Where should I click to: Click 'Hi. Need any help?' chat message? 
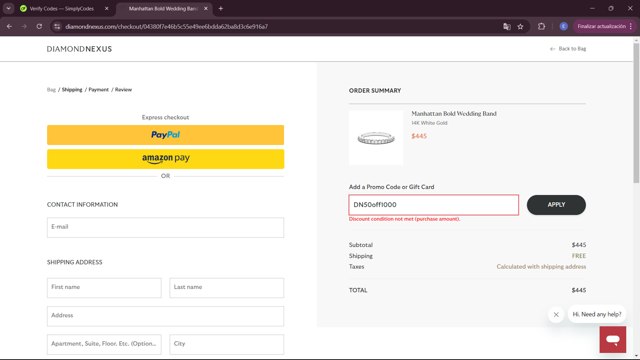click(597, 314)
